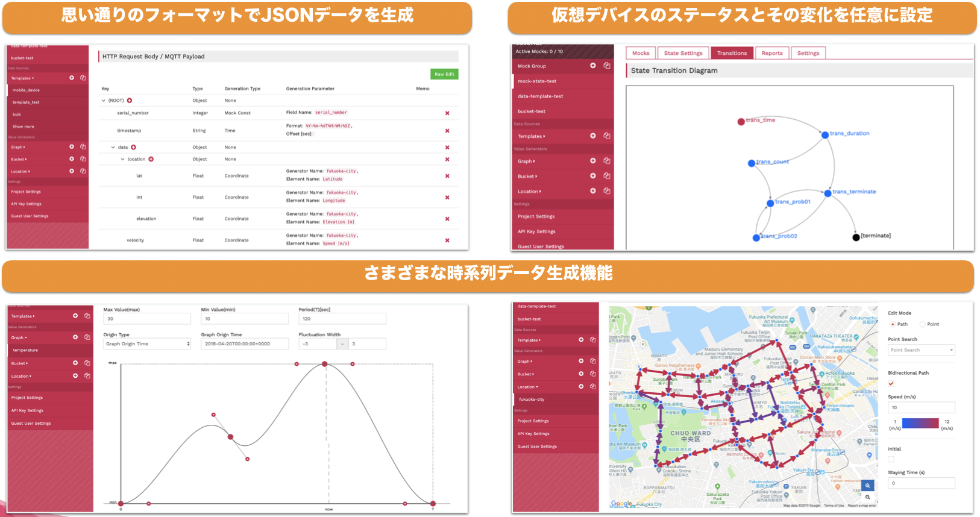Viewport: 980px width, 517px height.
Task: Collapse the data object chevron
Action: coord(113,147)
